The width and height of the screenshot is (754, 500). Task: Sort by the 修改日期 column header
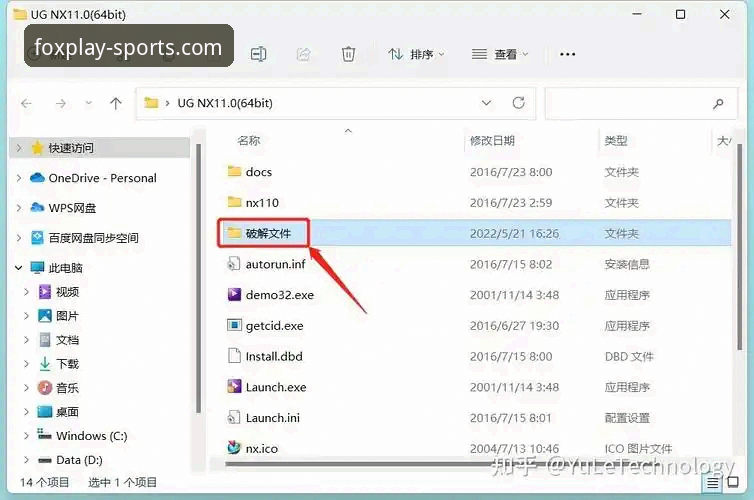492,140
